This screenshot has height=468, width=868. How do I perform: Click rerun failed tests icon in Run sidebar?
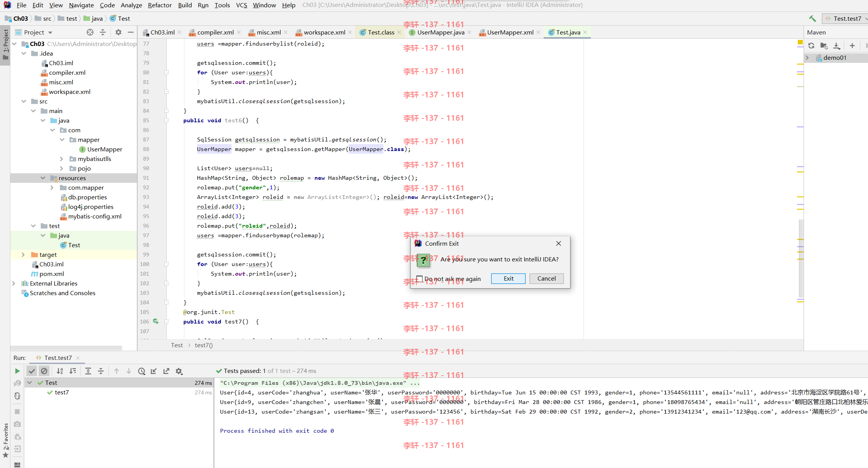17,383
